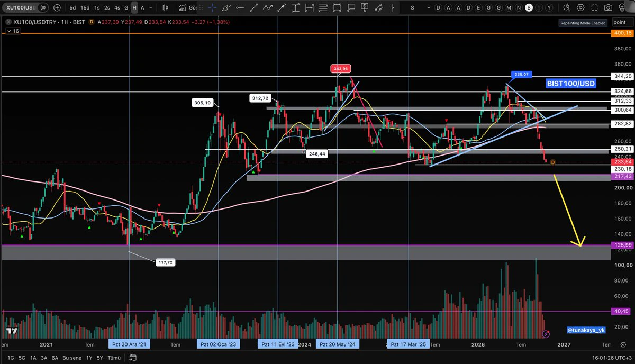
Task: Choose the 4s interval
Action: point(117,8)
